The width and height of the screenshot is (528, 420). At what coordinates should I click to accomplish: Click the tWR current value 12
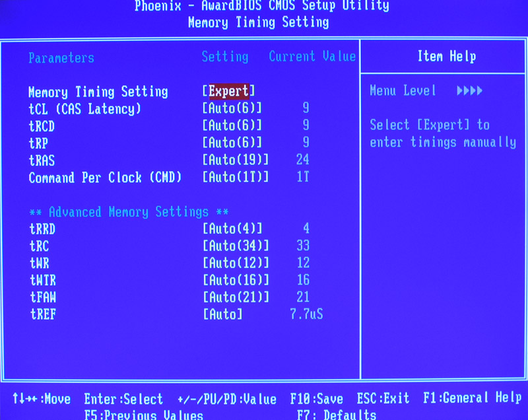click(303, 263)
